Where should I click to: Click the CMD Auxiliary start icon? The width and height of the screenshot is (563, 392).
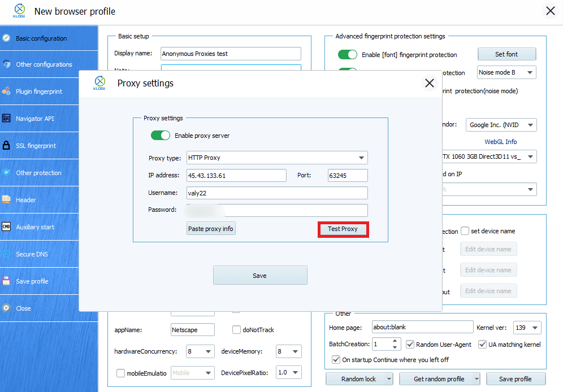pyautogui.click(x=6, y=227)
